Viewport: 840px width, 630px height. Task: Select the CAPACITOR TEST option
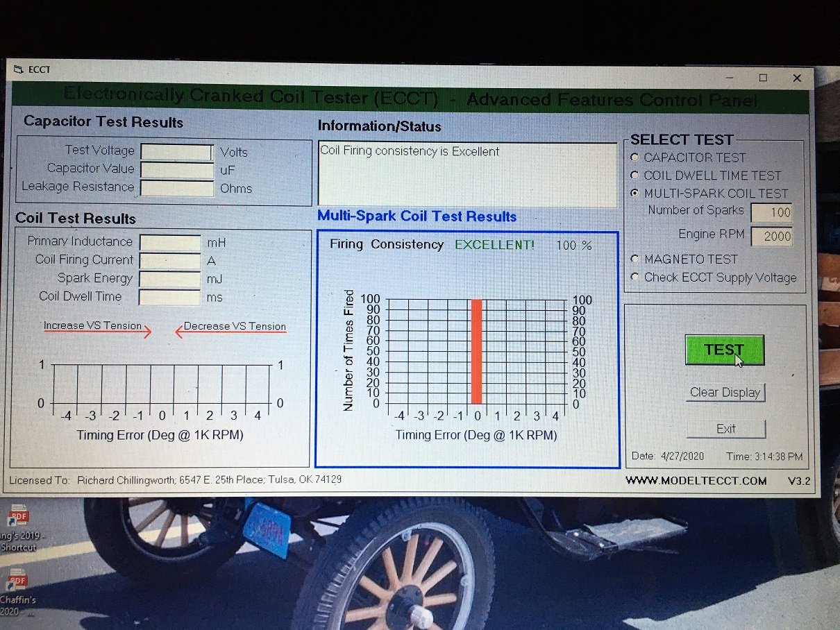(634, 158)
